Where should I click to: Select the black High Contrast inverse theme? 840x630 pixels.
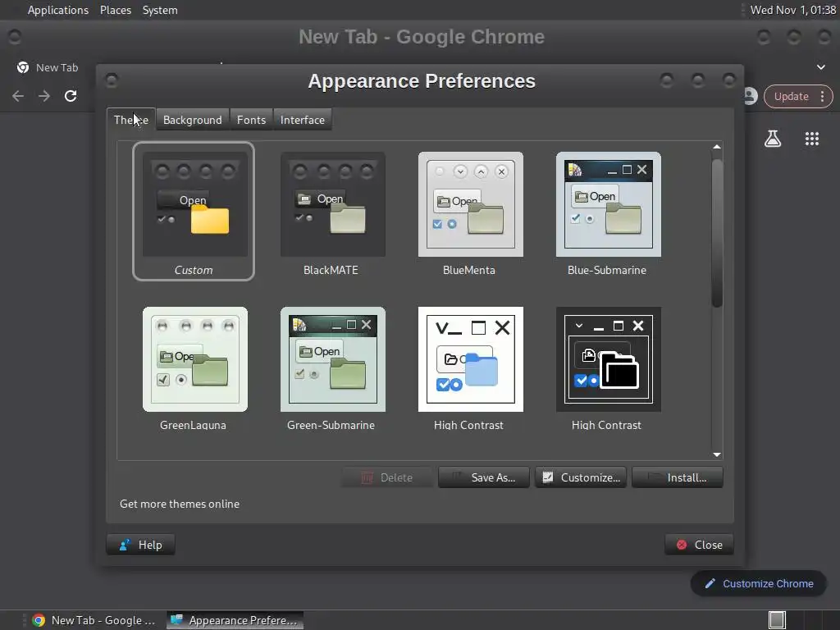(x=608, y=367)
